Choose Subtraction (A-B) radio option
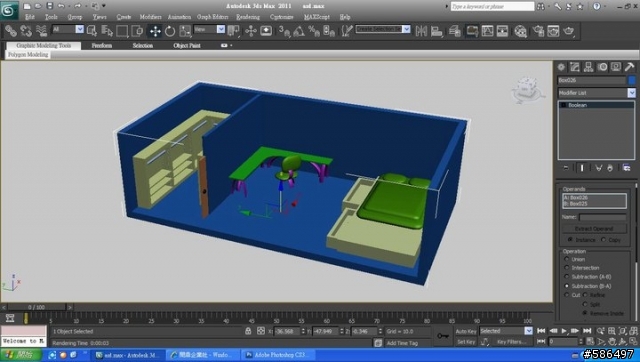This screenshot has height=362, width=640. [567, 277]
